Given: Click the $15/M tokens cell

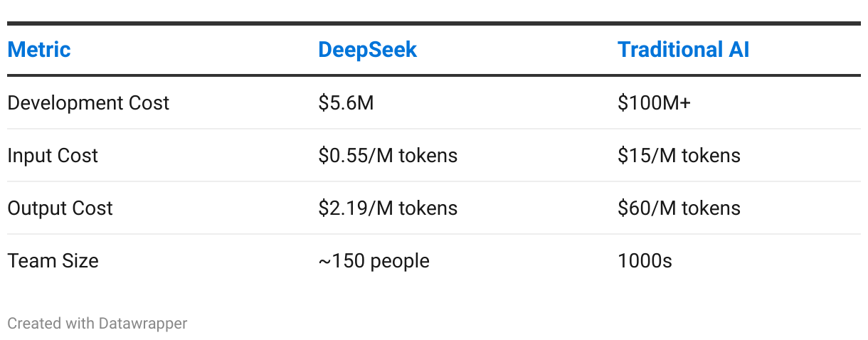Looking at the screenshot, I should 679,155.
